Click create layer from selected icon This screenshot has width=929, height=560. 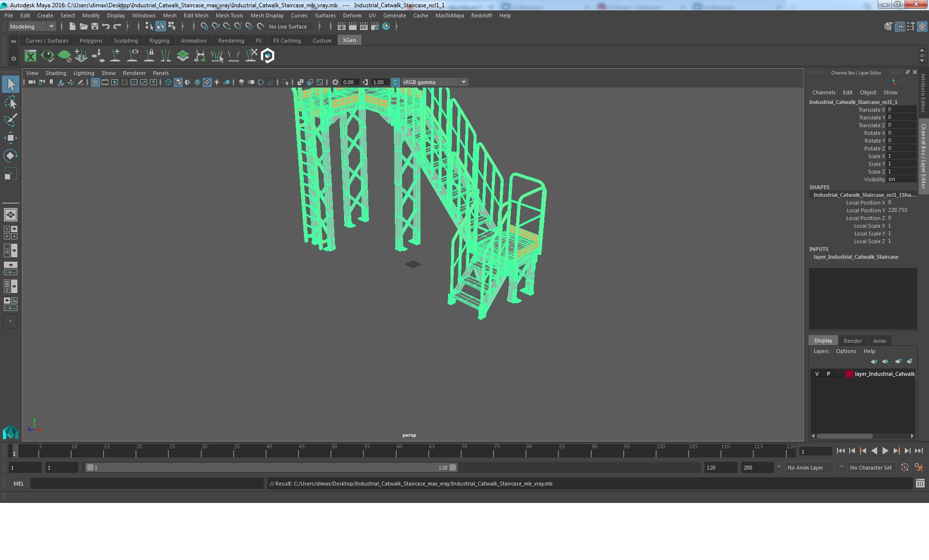pyautogui.click(x=910, y=361)
